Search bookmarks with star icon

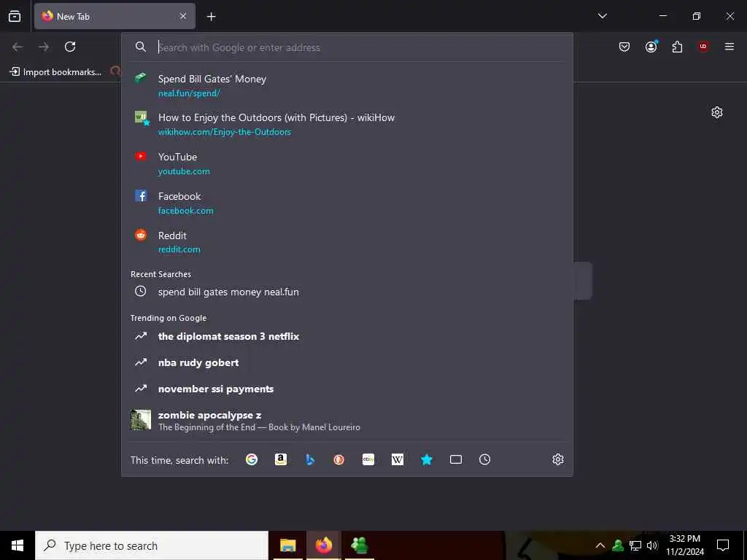tap(426, 459)
